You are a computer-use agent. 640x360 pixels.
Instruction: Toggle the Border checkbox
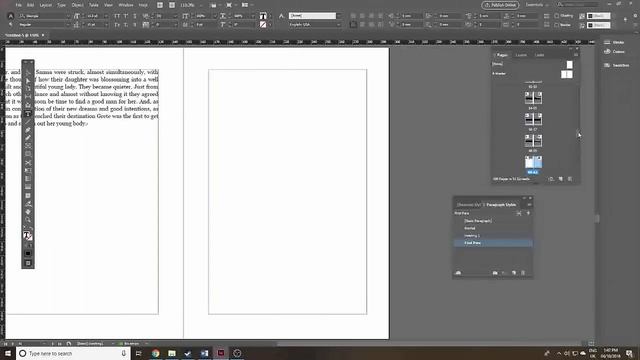tap(557, 25)
